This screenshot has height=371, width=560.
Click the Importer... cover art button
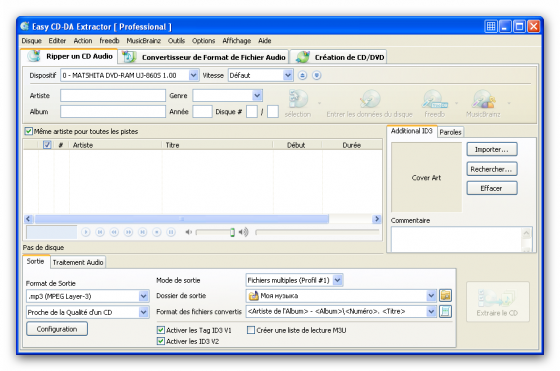[x=492, y=149]
